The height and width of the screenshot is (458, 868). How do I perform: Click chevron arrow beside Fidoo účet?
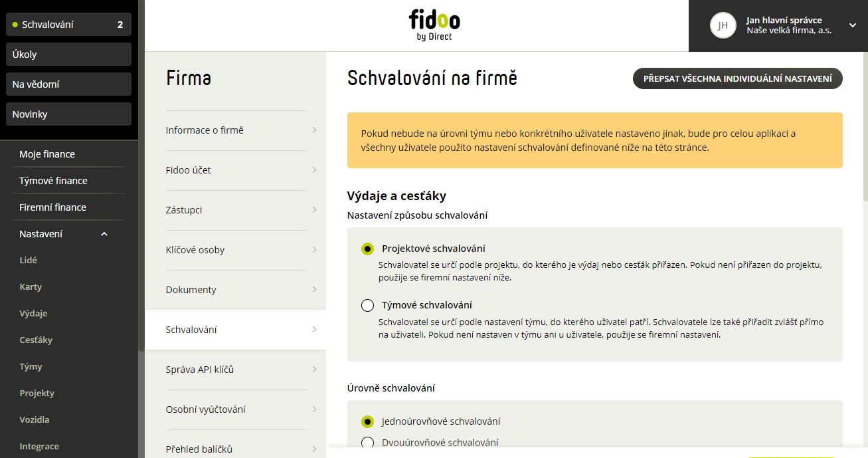[314, 170]
